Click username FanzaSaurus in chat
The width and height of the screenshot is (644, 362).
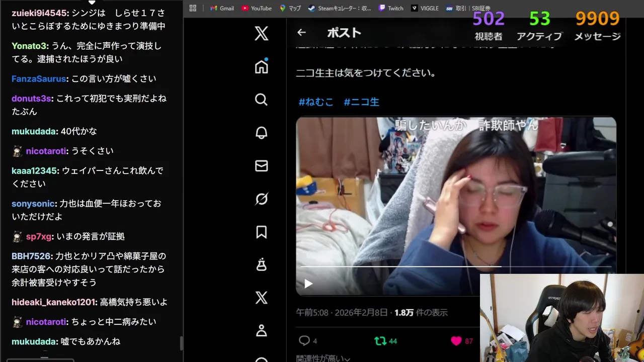(39, 78)
